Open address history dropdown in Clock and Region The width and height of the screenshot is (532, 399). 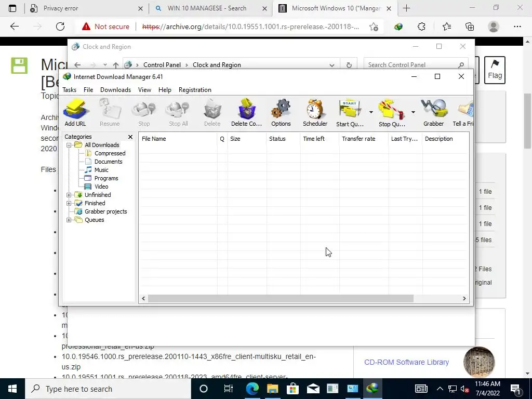[x=332, y=65]
